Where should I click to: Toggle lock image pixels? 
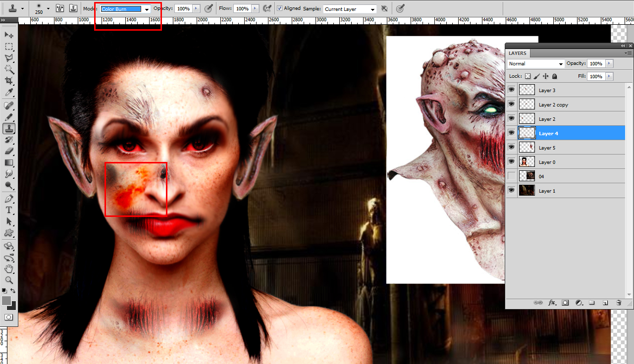click(536, 76)
